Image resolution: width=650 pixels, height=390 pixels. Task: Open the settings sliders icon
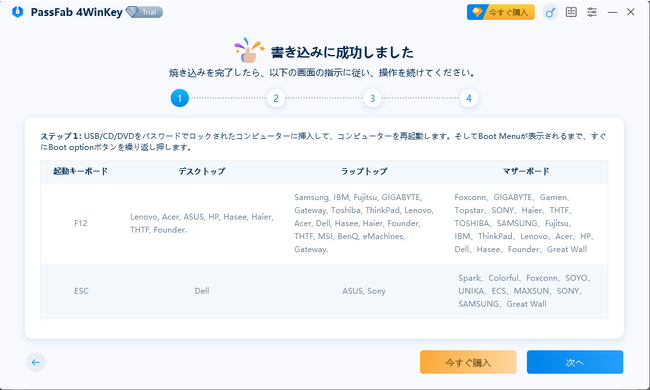592,12
